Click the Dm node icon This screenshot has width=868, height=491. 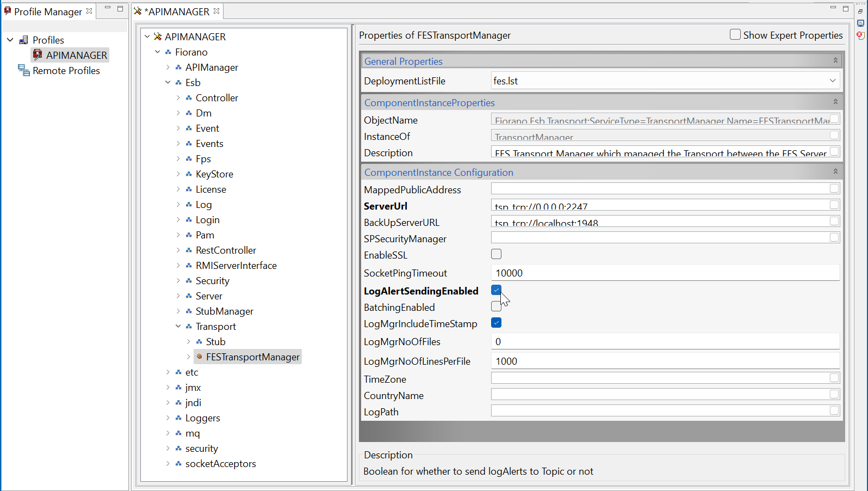189,113
